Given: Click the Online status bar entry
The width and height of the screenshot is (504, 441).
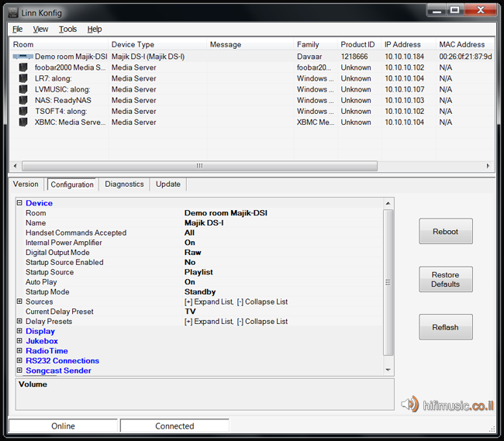Looking at the screenshot, I should pos(63,426).
